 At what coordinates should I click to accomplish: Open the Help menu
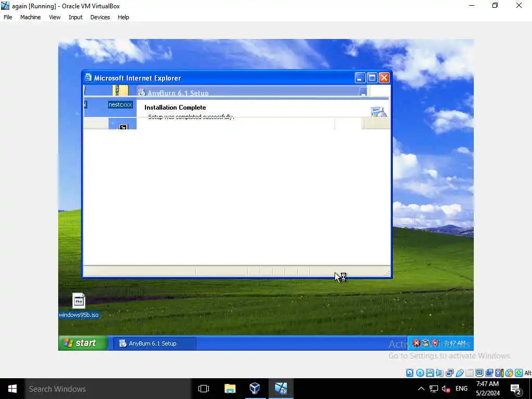124,17
